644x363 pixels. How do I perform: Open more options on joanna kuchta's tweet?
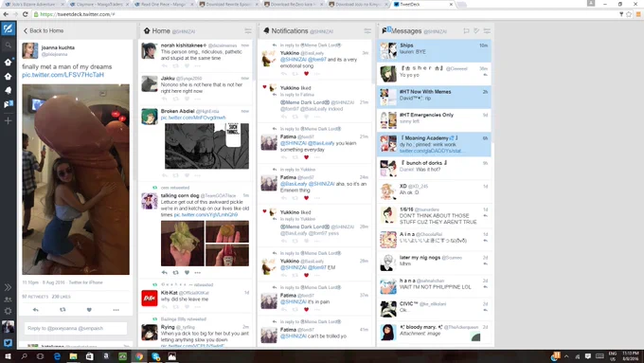coord(116,310)
